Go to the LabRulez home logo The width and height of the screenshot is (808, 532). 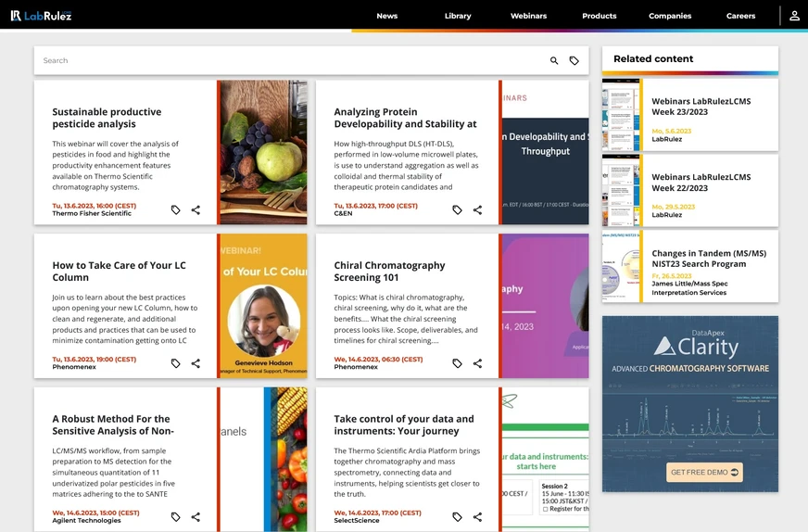click(41, 16)
